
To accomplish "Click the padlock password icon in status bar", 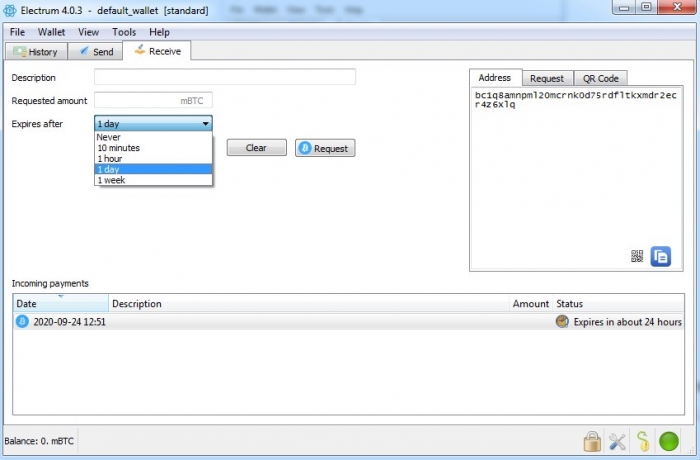I will tap(592, 441).
